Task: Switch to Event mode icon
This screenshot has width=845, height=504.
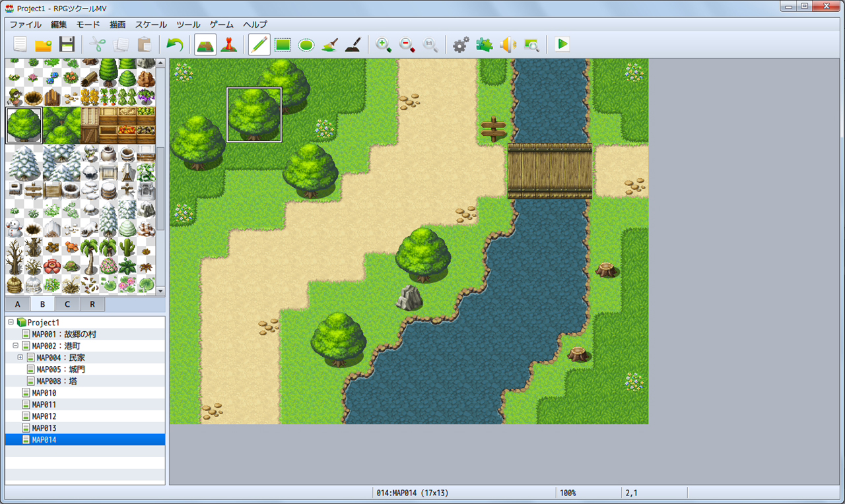Action: (229, 45)
